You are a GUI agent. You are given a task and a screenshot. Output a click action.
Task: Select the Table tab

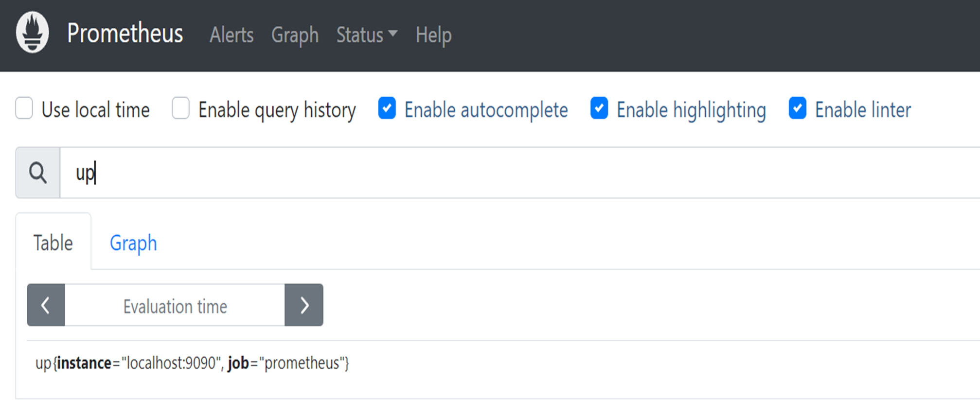coord(53,242)
